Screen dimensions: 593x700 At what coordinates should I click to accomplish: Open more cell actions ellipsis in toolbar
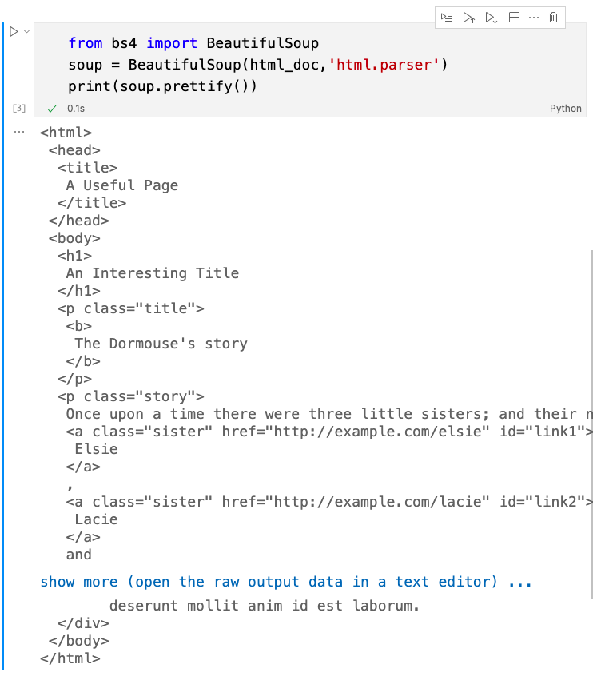tap(534, 18)
